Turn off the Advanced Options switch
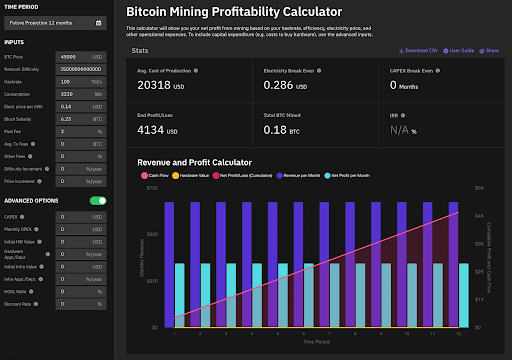This screenshot has height=360, width=512. (98, 201)
